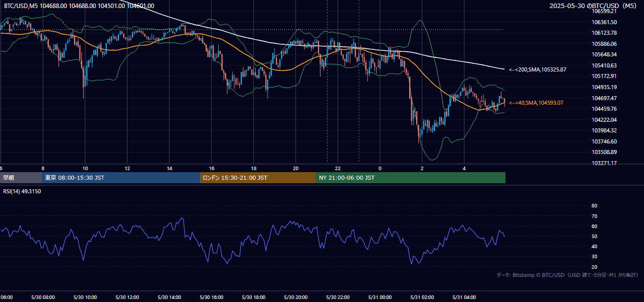This screenshot has height=302, width=644.
Task: Click bottom time label 5/30 14:00
Action: (x=169, y=297)
